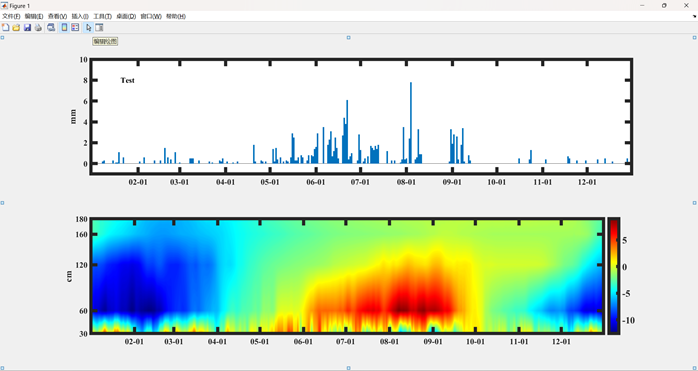Click the colorbar next to the heatmap
The image size is (698, 371).
613,276
